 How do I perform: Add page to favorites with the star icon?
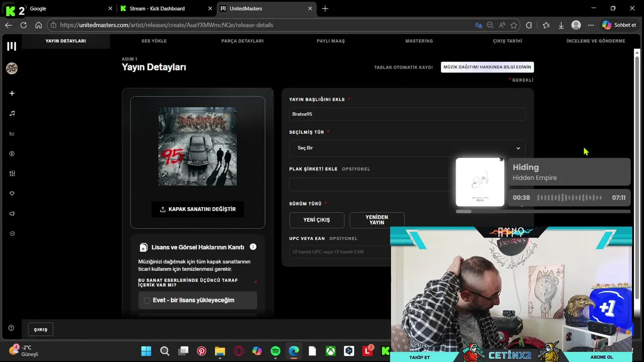point(514,25)
